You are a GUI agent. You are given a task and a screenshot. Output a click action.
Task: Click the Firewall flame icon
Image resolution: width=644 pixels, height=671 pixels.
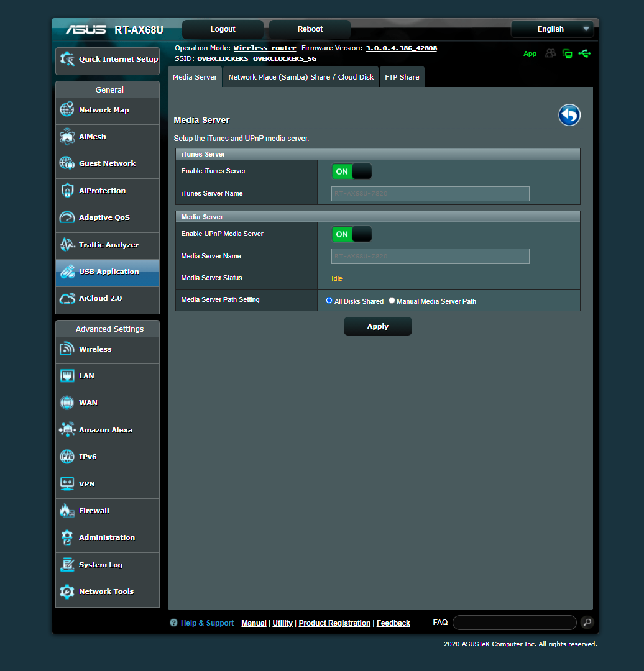(x=67, y=511)
